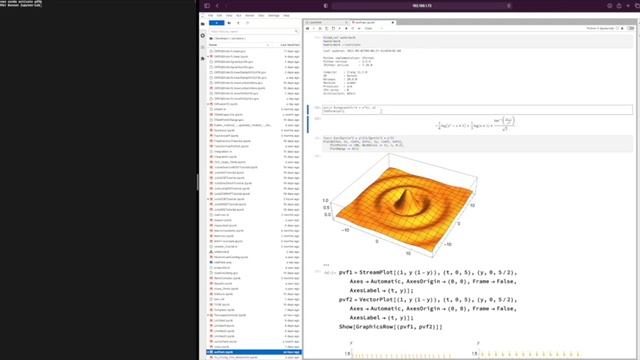The height and width of the screenshot is (360, 640).
Task: Select the highlighted wolfram.ipynb file row
Action: point(254,352)
